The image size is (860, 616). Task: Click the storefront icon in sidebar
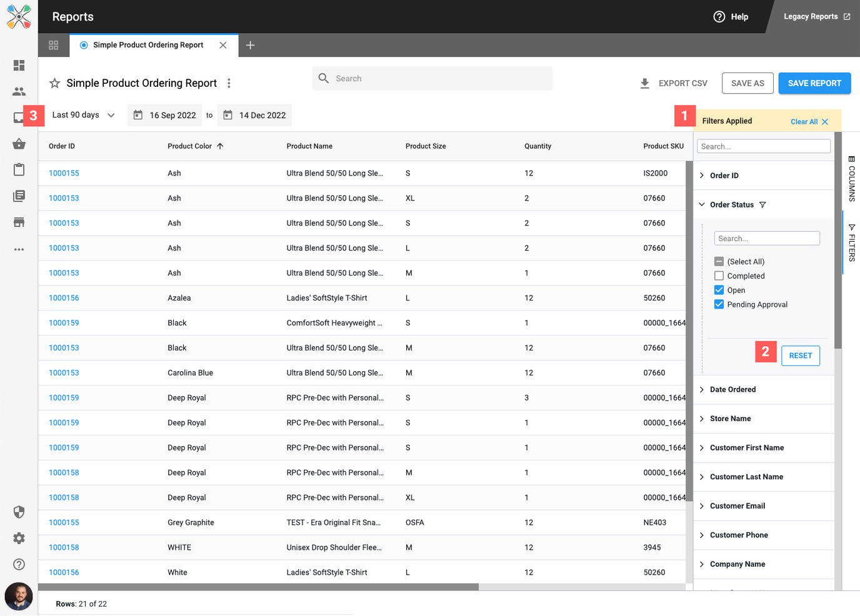[19, 222]
